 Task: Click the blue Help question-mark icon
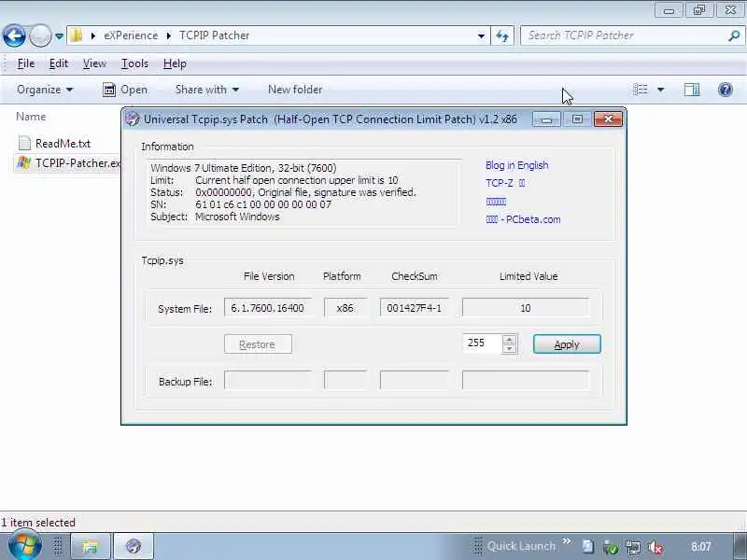pos(726,90)
